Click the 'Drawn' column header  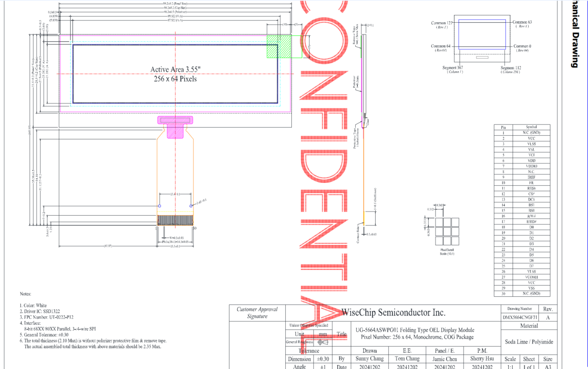click(x=369, y=350)
